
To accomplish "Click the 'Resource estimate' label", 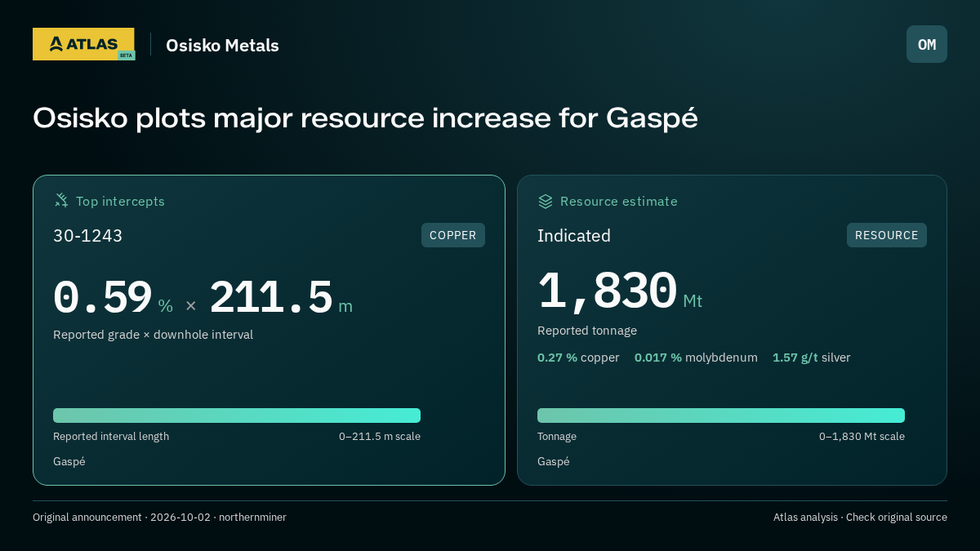I will click(619, 201).
